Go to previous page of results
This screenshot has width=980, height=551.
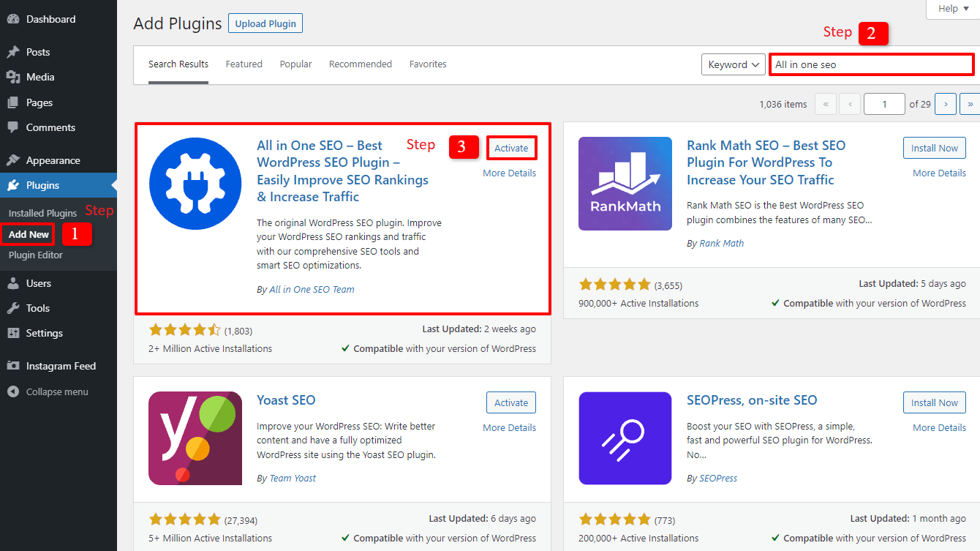point(850,104)
